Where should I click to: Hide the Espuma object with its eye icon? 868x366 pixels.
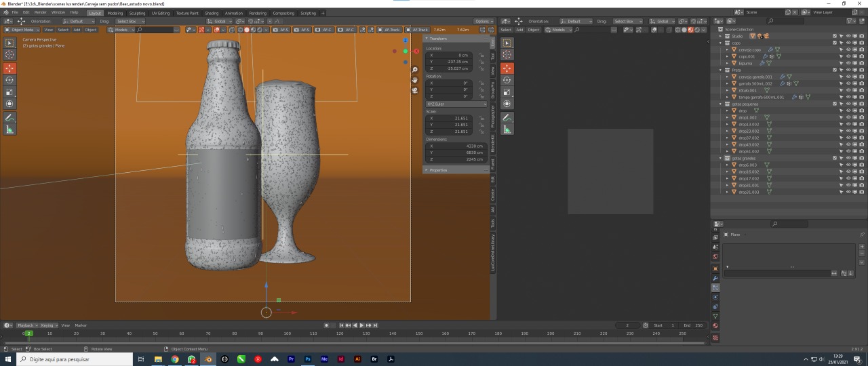(848, 63)
